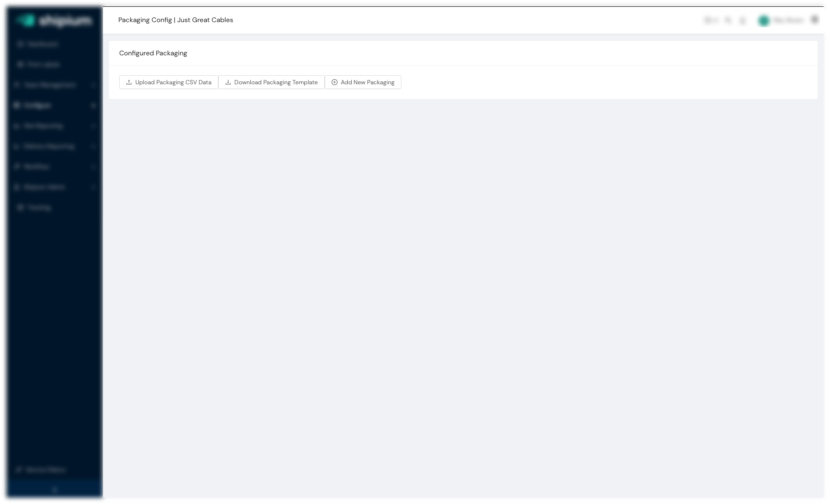Image resolution: width=830 pixels, height=504 pixels.
Task: Click the search icon in the top header
Action: coord(728,20)
